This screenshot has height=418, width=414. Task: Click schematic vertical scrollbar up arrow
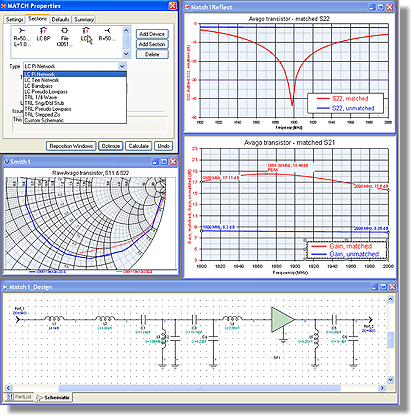390,299
